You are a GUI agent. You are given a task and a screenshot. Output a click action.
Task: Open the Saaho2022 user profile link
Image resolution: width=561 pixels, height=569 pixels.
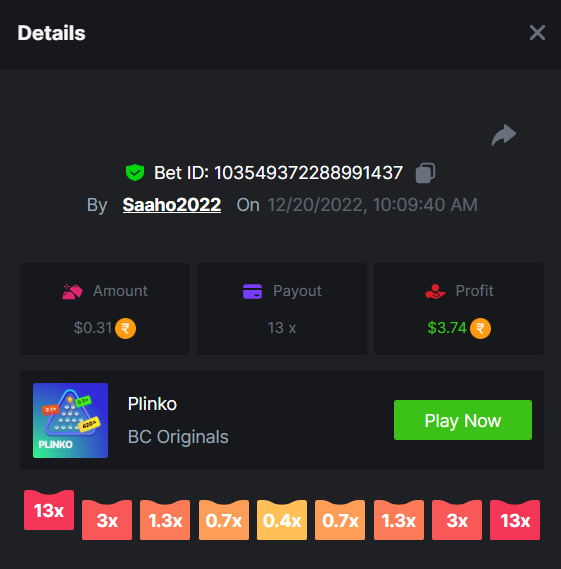point(172,205)
